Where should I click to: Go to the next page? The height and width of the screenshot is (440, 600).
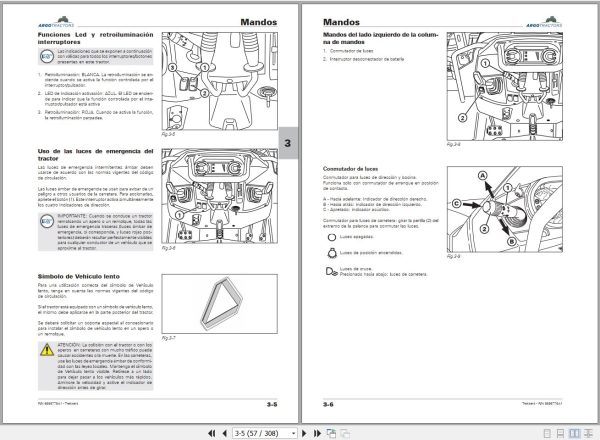305,433
